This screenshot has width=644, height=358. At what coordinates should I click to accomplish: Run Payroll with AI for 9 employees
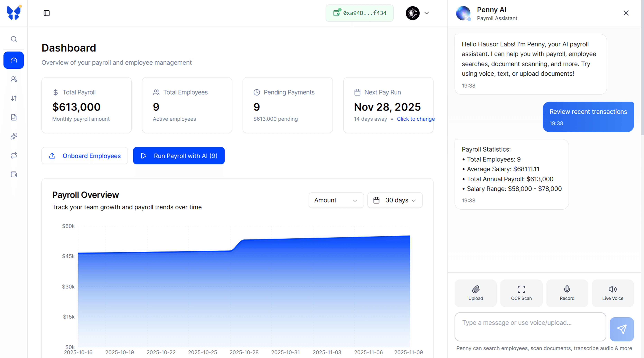tap(179, 156)
